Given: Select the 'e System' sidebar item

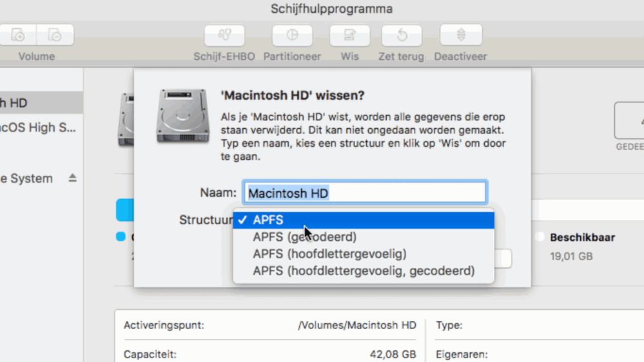Looking at the screenshot, I should pos(26,178).
